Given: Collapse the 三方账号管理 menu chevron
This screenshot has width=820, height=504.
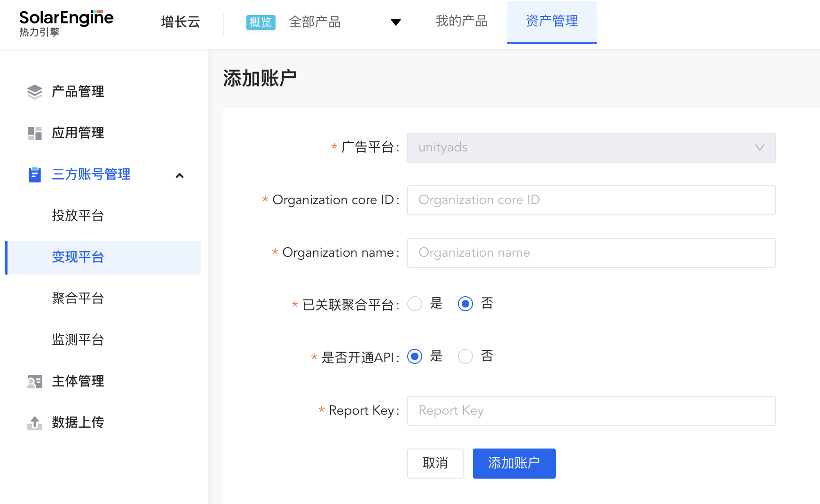Looking at the screenshot, I should point(179,175).
